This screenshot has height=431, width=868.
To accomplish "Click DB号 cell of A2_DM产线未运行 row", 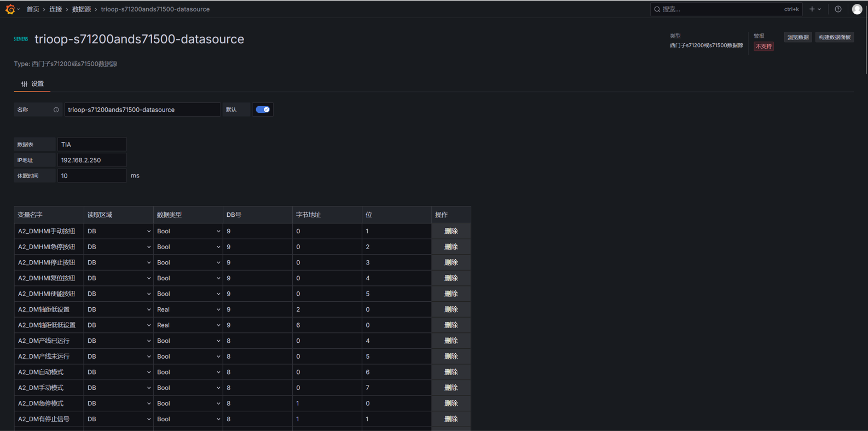I will 258,357.
